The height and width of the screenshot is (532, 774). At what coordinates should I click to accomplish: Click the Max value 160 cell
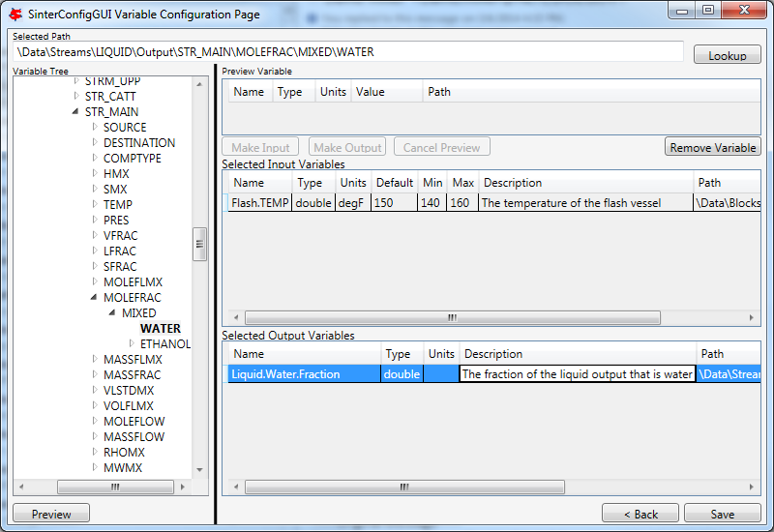point(462,203)
